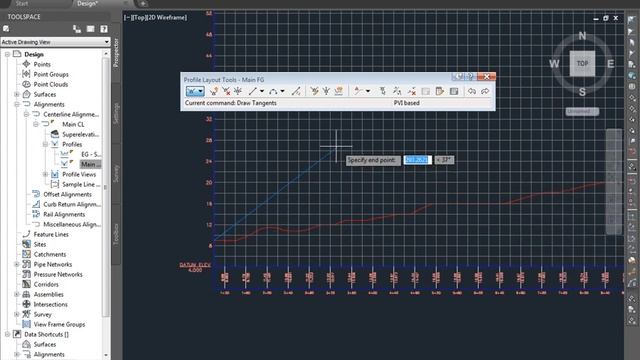Select the EG - S... profile item
This screenshot has height=360, width=640.
91,154
